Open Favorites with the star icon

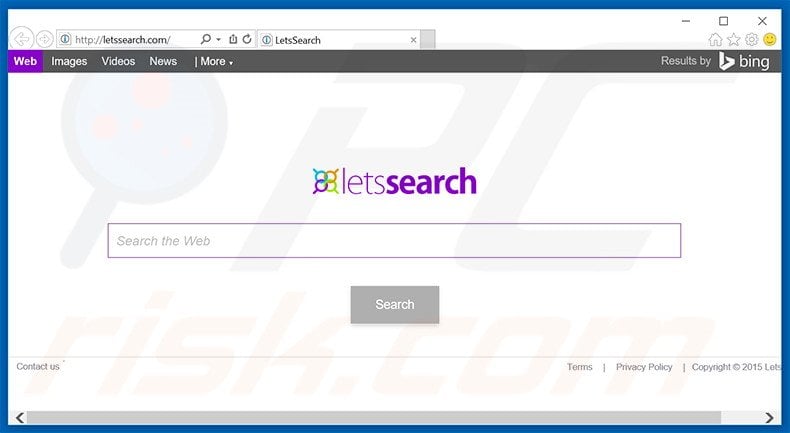coord(734,39)
